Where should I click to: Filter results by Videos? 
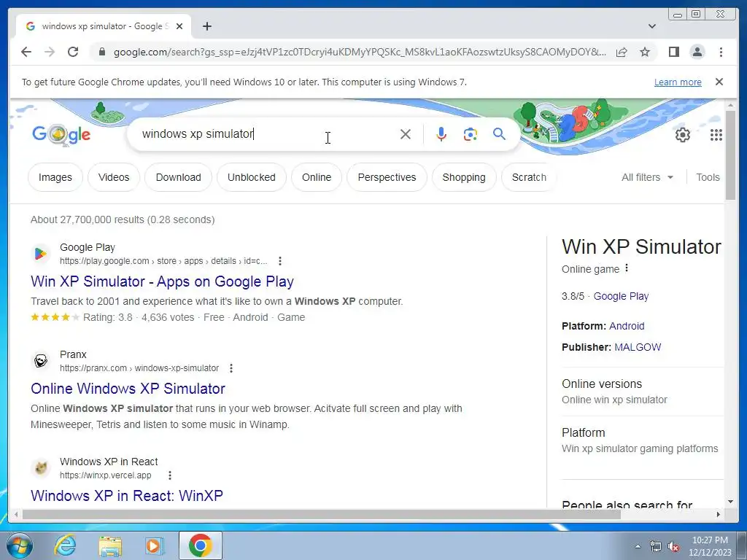pyautogui.click(x=113, y=177)
